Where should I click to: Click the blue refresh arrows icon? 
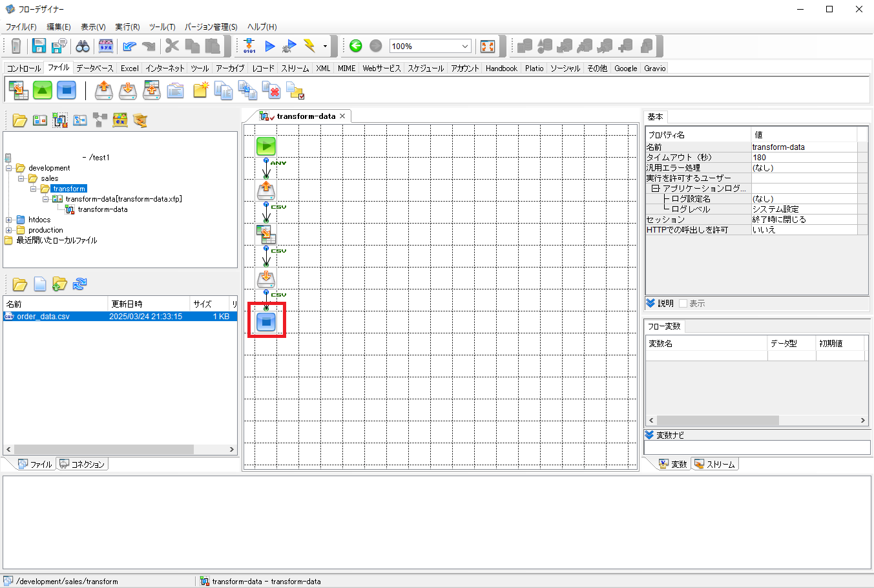tap(80, 284)
